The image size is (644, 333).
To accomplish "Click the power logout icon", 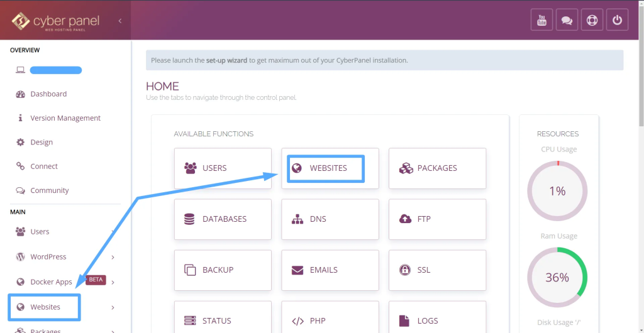I will [617, 20].
